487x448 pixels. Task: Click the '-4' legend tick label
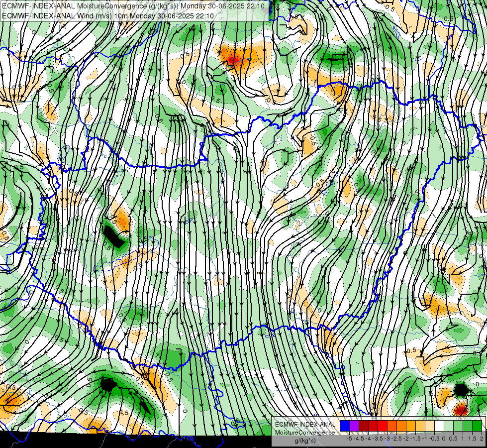coord(368,439)
